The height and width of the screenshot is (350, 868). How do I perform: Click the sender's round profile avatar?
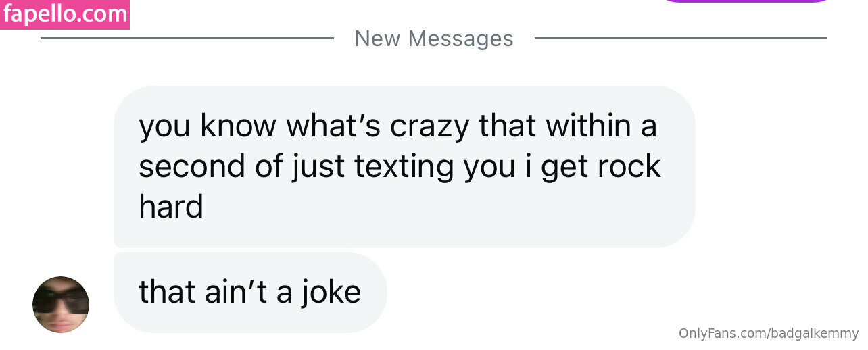[61, 304]
